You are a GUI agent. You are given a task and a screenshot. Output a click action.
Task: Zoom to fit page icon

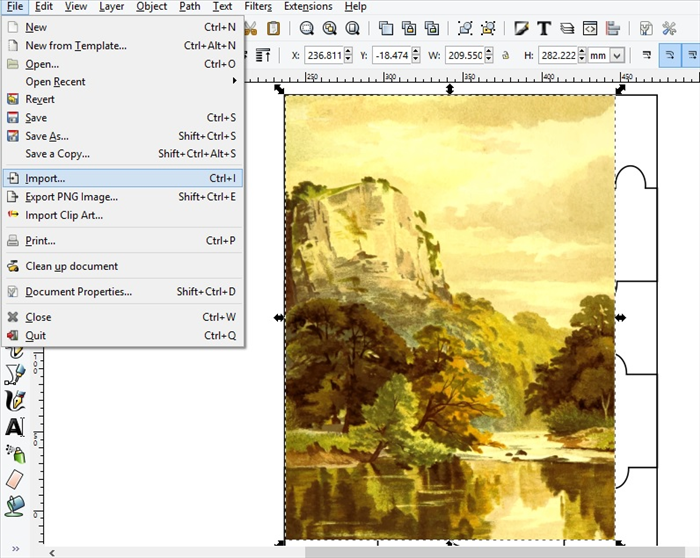point(353,29)
